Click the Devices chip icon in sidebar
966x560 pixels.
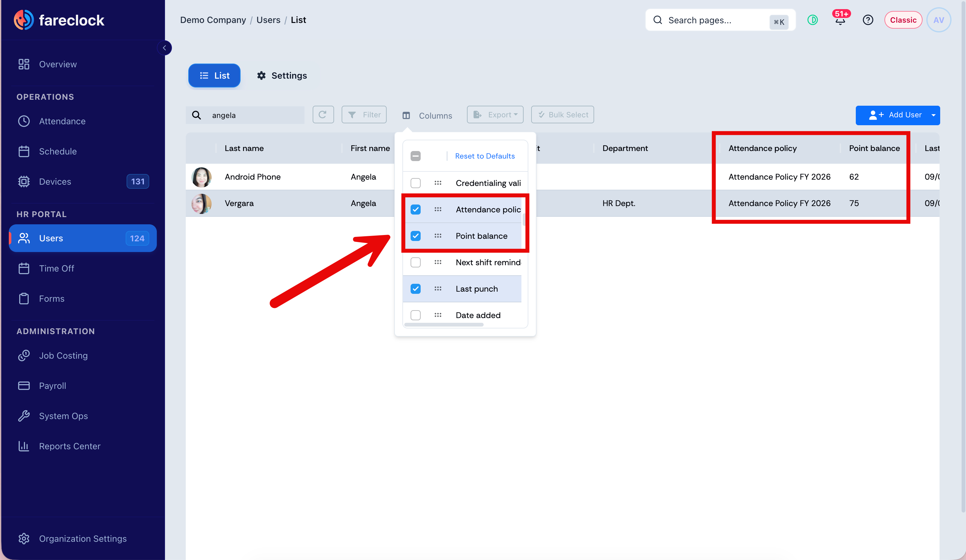(24, 182)
